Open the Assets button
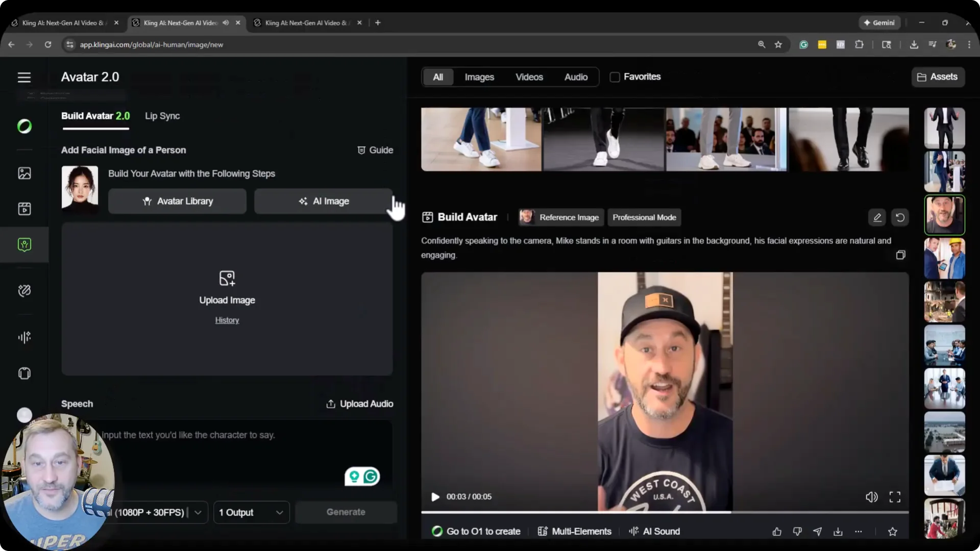 point(938,77)
